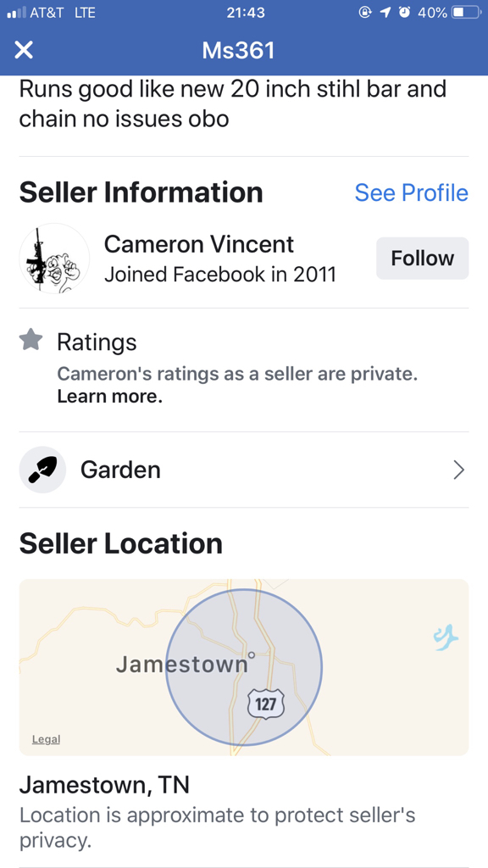Tap the gray star Ratings icon

click(x=31, y=340)
